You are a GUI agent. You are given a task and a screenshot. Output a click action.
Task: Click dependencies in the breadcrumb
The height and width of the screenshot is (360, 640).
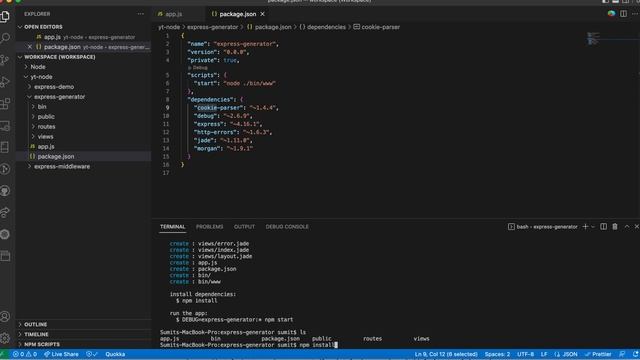pos(326,27)
